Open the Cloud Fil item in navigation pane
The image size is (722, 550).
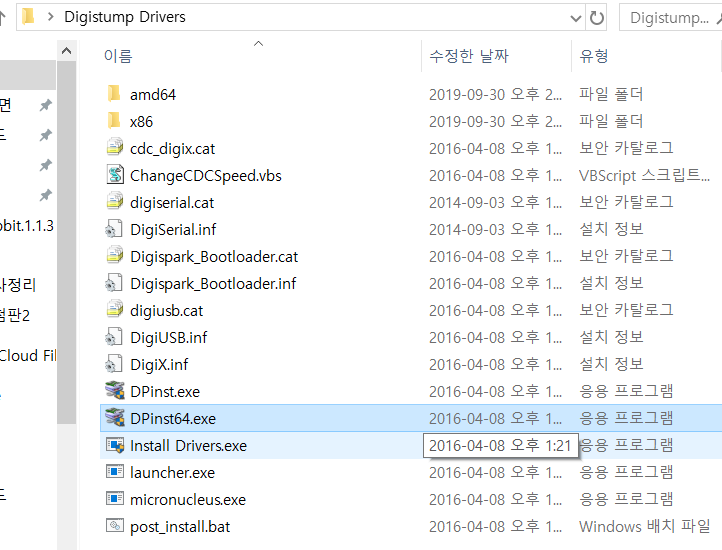click(x=28, y=356)
